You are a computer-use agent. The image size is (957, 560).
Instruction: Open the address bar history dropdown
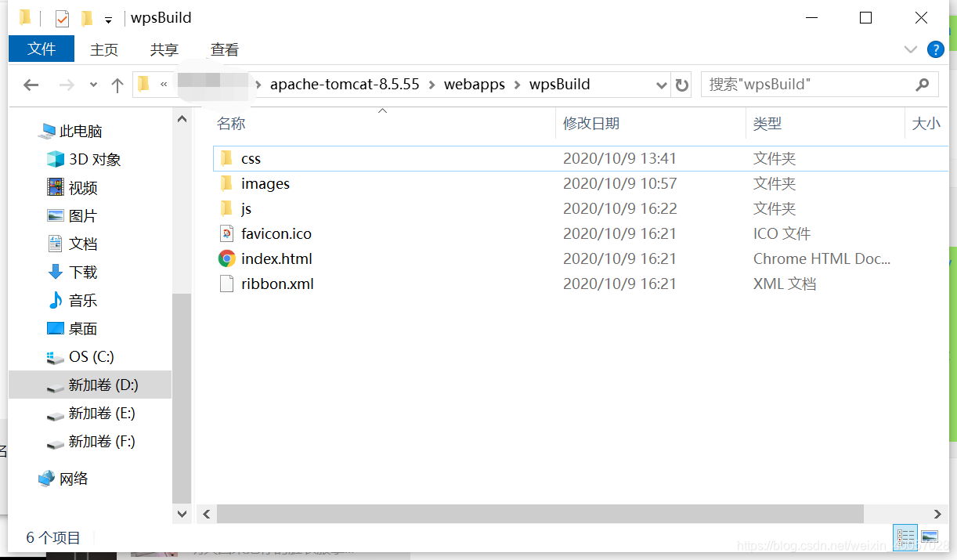(x=662, y=85)
